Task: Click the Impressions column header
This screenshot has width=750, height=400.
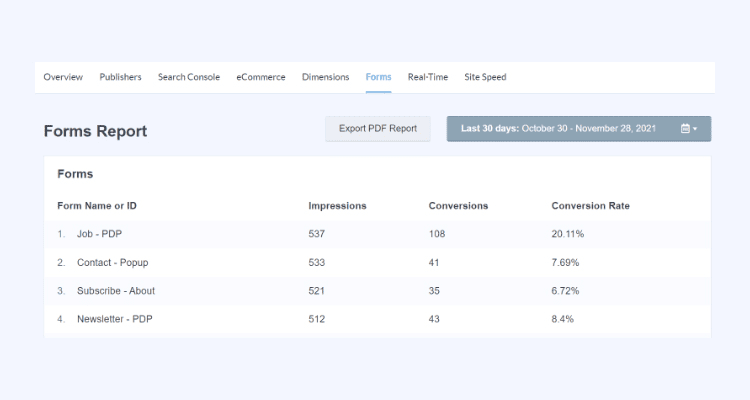Action: click(337, 206)
